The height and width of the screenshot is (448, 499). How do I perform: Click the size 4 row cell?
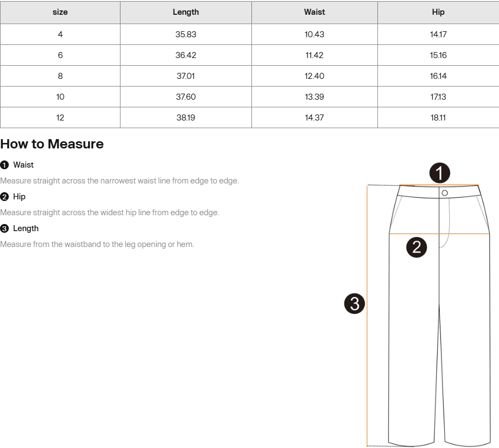(60, 35)
